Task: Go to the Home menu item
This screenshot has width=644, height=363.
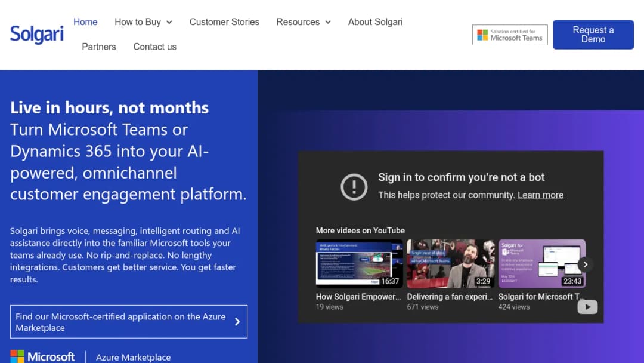Action: pos(85,22)
